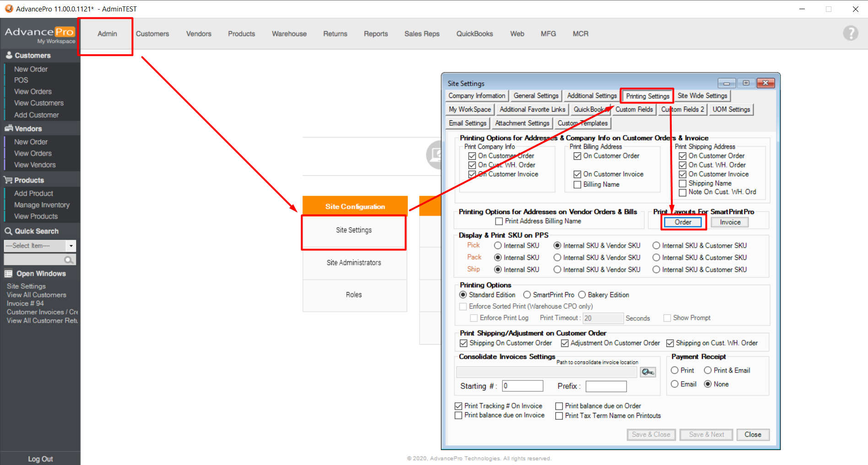Click the Invoice print layout button

click(730, 222)
